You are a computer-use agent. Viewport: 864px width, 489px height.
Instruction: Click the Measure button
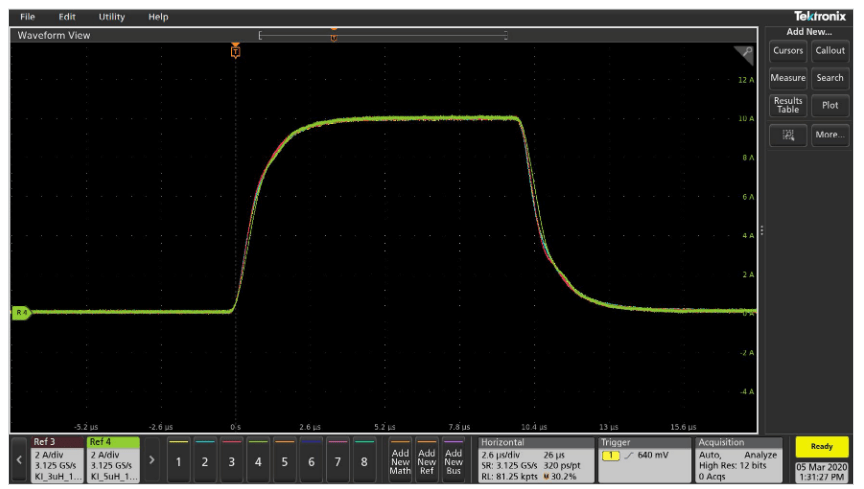point(787,78)
